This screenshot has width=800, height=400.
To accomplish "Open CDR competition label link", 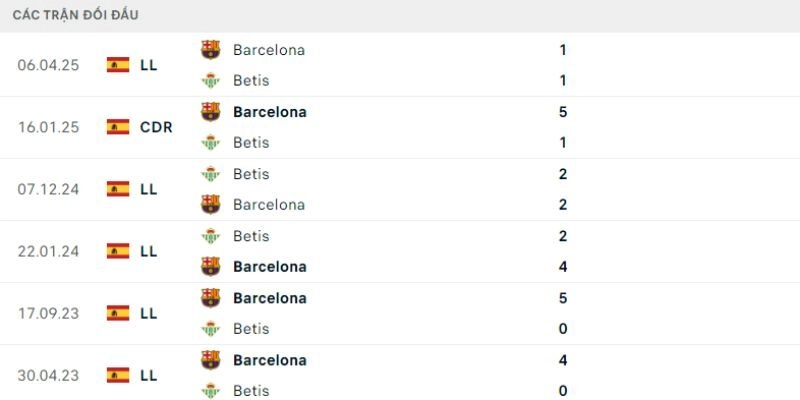I will (156, 127).
